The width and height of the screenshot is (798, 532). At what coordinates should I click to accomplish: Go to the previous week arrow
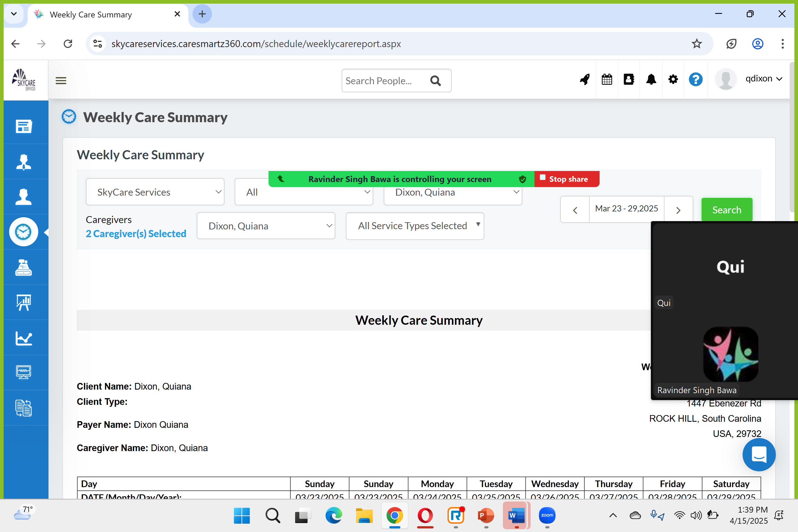coord(575,210)
